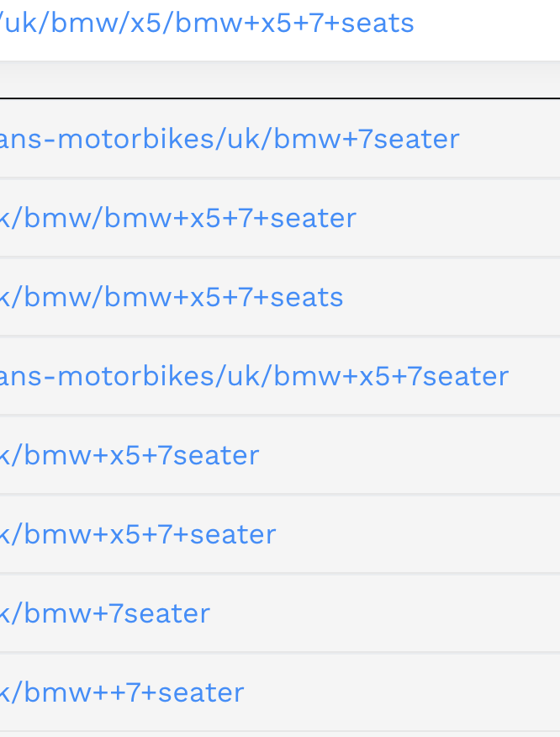Follow the /bmw+7seater link

click(x=105, y=613)
